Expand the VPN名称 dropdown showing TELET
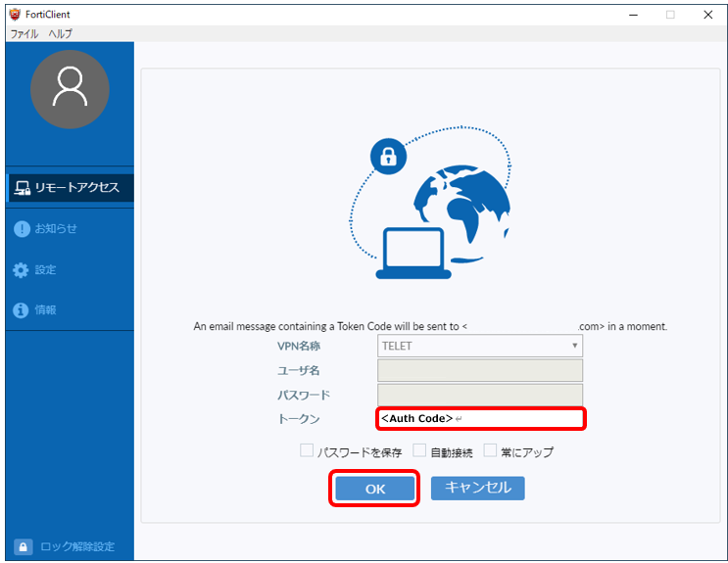This screenshot has height=563, width=728. (479, 346)
